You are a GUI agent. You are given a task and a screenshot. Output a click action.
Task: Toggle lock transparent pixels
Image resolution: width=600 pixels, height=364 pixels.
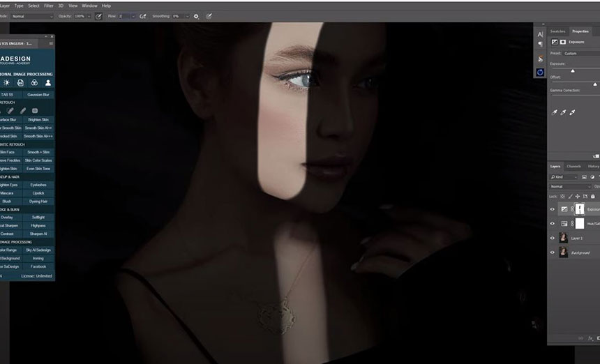click(562, 196)
